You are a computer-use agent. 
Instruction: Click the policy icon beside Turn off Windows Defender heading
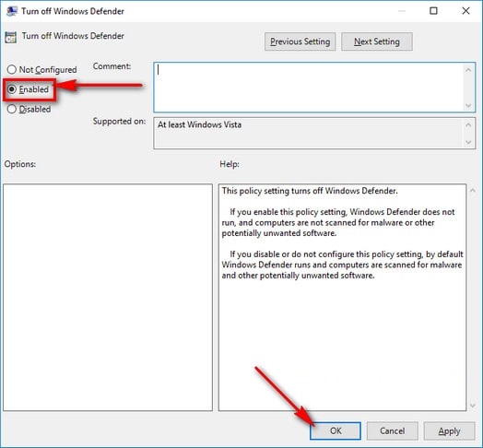11,37
